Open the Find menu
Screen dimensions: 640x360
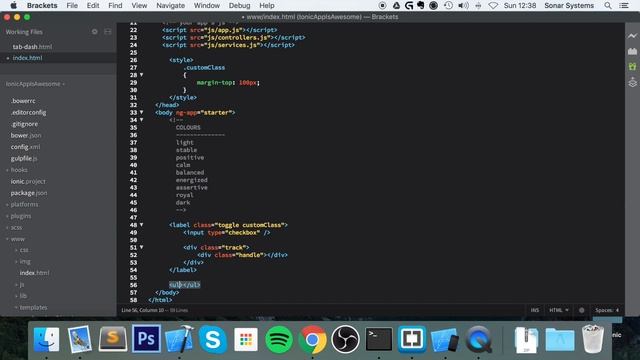click(x=115, y=6)
